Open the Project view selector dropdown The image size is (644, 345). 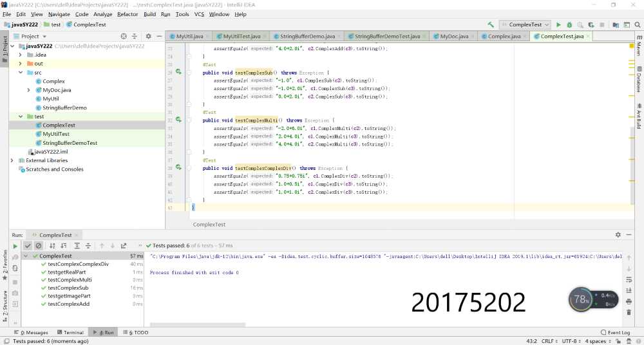(30, 36)
